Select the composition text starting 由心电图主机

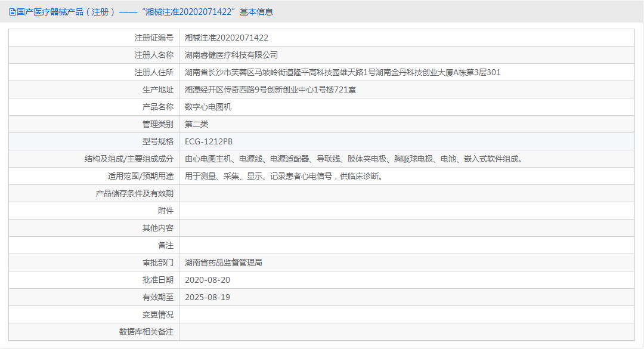pos(354,159)
